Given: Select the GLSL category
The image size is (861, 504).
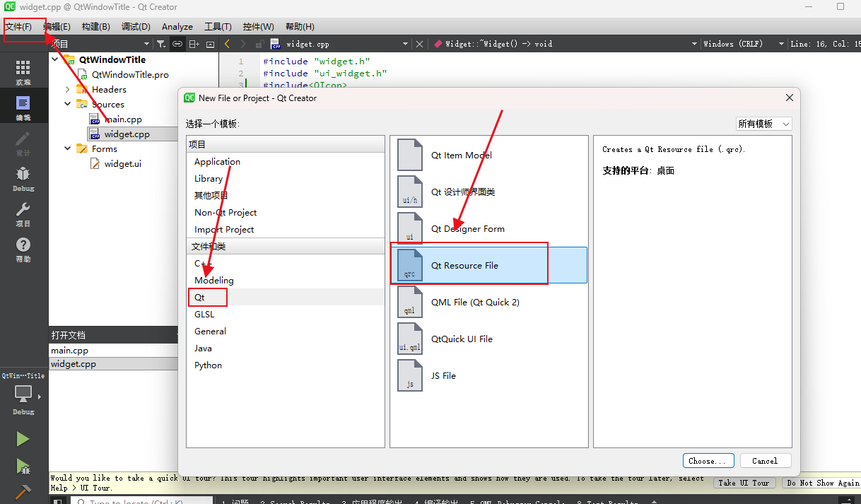Looking at the screenshot, I should point(286,315).
